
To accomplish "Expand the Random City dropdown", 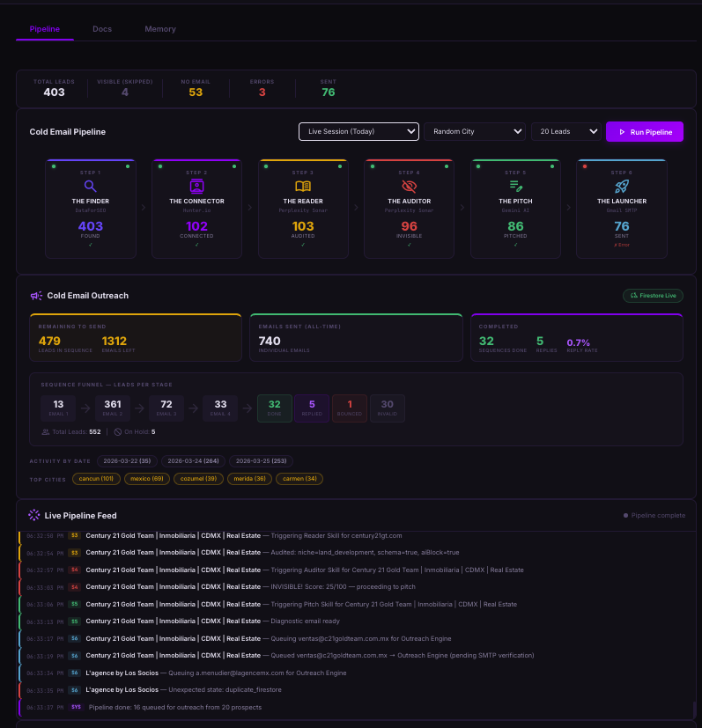I will point(475,132).
